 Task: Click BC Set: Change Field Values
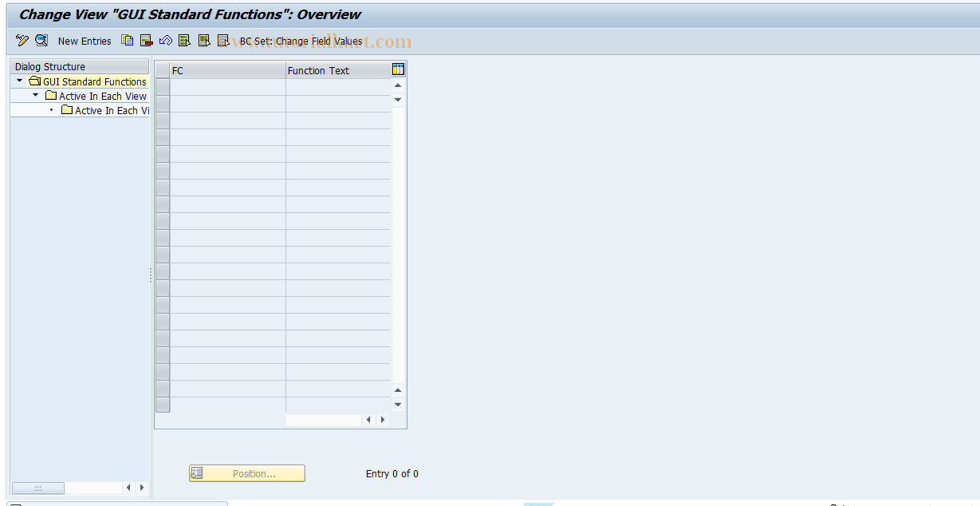tap(301, 41)
